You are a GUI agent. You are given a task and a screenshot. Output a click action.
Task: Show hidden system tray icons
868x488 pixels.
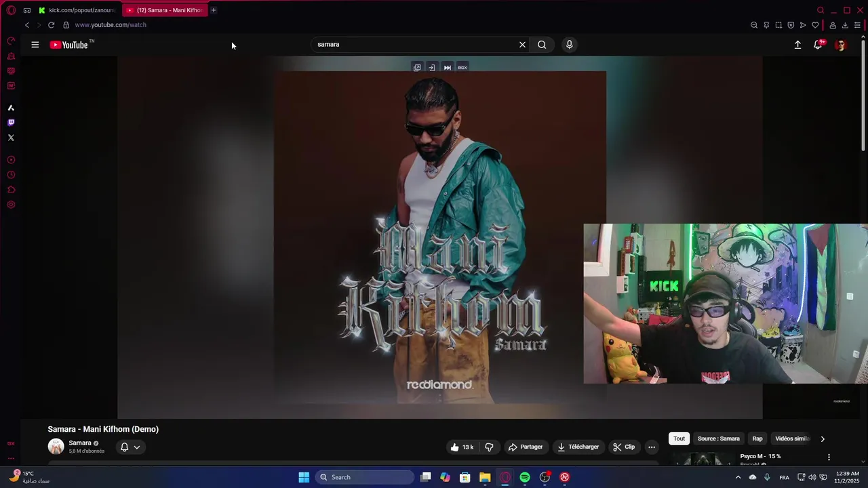[738, 477]
